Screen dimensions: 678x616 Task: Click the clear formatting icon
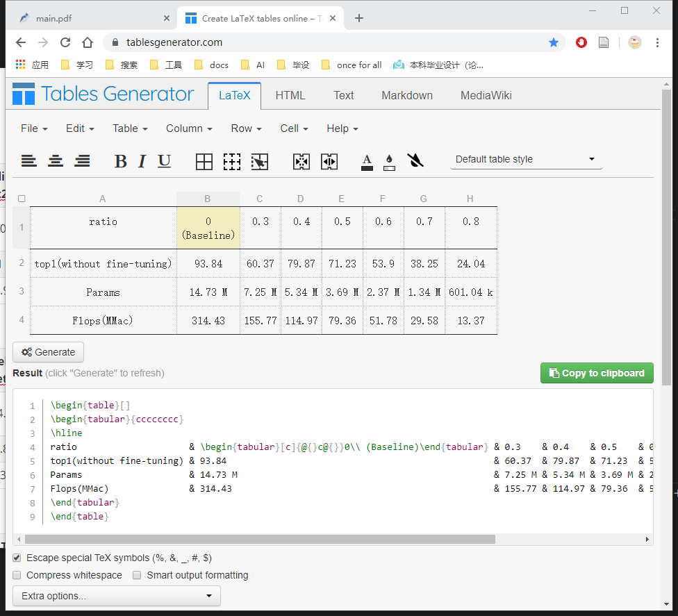tap(415, 160)
